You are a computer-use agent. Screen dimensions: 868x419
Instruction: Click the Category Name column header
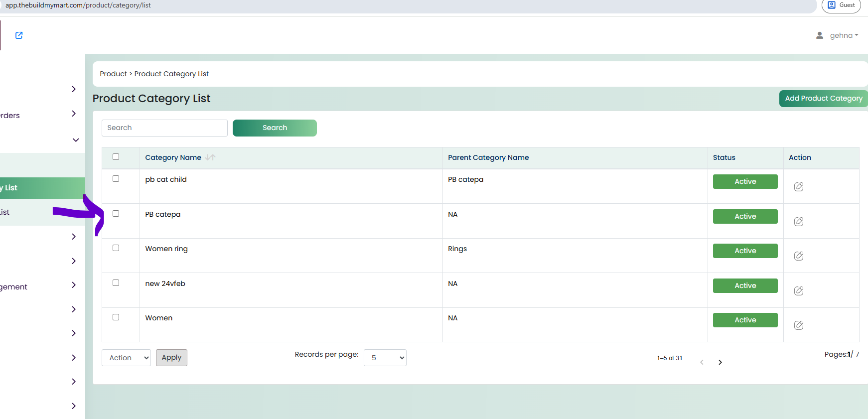coord(173,157)
